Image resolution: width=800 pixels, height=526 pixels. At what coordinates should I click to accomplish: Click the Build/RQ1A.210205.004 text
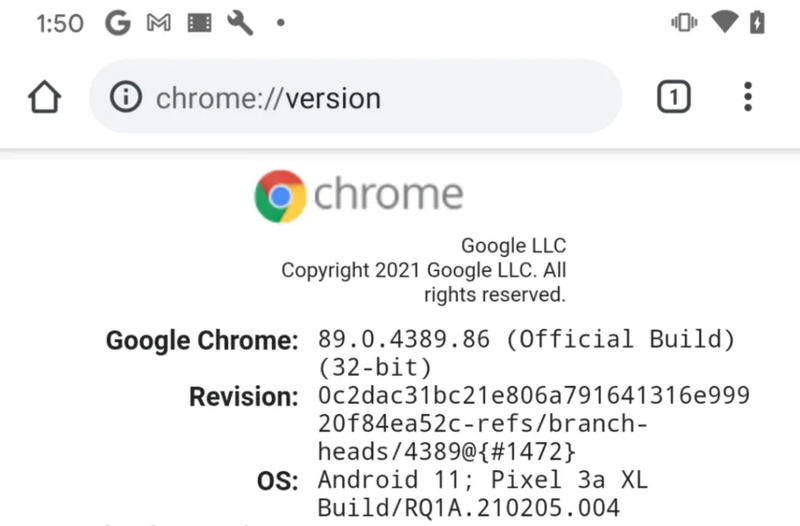click(468, 508)
